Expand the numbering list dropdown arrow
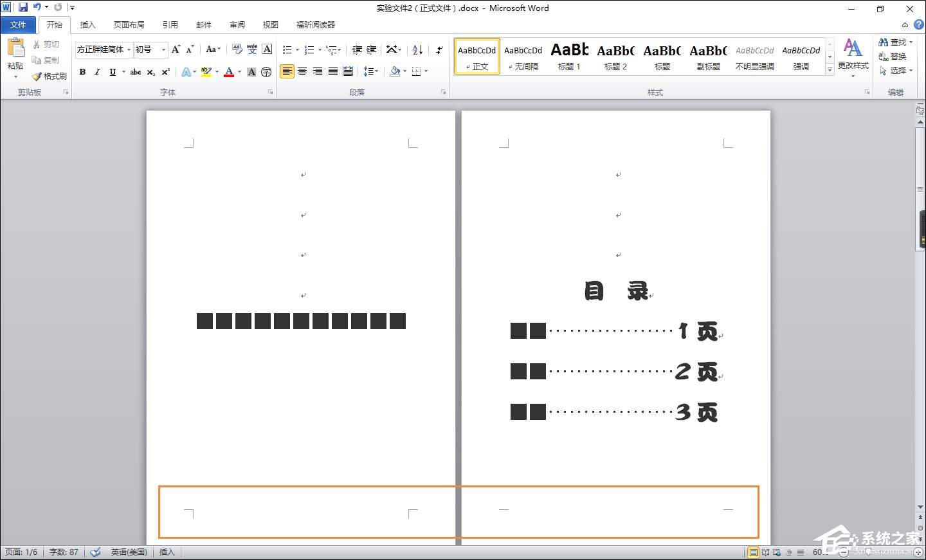 click(320, 50)
